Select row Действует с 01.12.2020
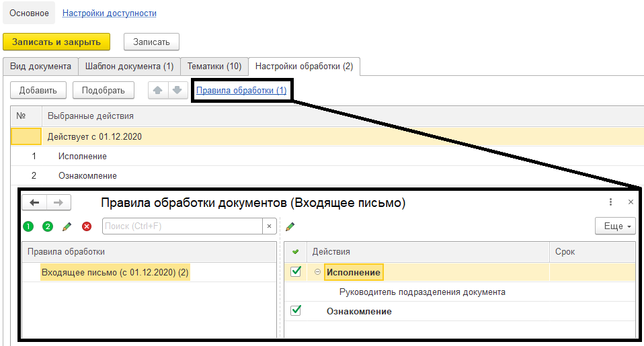The width and height of the screenshot is (644, 346). tap(327, 136)
